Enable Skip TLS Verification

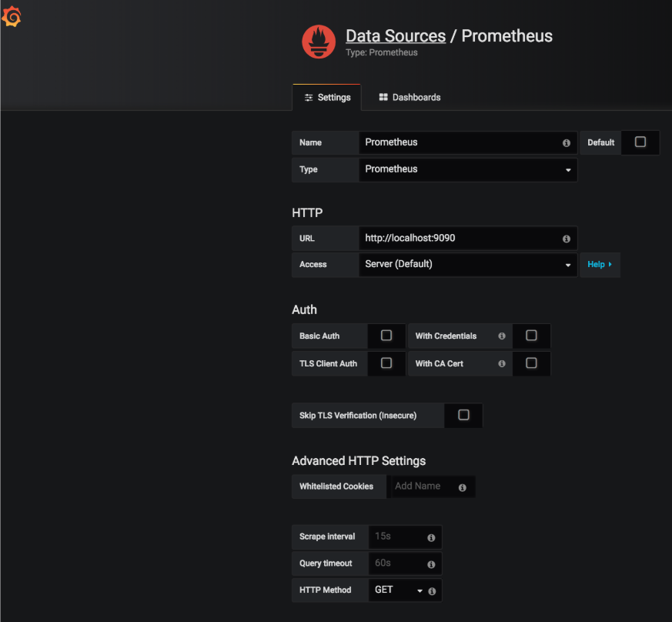[x=463, y=415]
